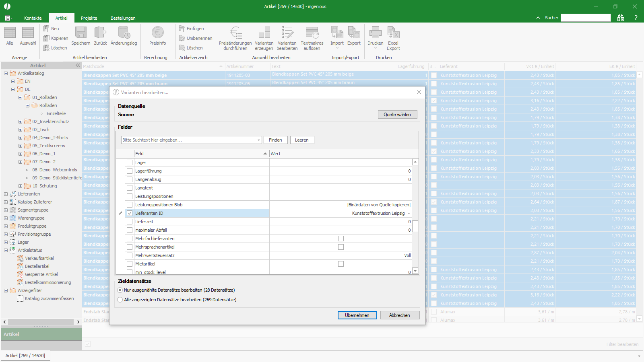Uncheck the Lieferanten ID field checkbox
The image size is (644, 362).
click(130, 213)
